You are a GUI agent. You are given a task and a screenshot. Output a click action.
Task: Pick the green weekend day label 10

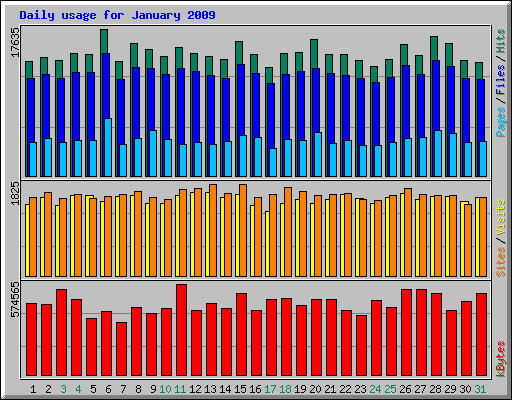point(165,389)
